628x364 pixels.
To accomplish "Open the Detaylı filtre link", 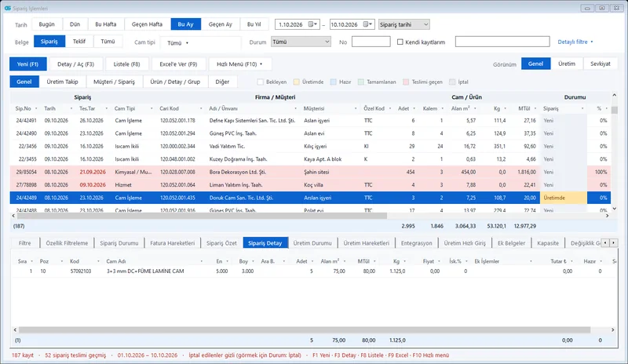I will tap(575, 42).
